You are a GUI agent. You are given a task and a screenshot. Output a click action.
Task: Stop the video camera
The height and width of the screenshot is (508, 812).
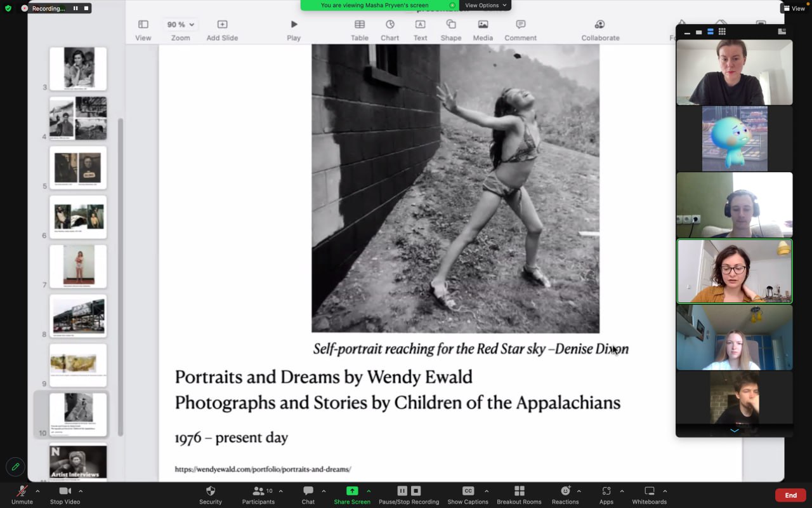[65, 495]
